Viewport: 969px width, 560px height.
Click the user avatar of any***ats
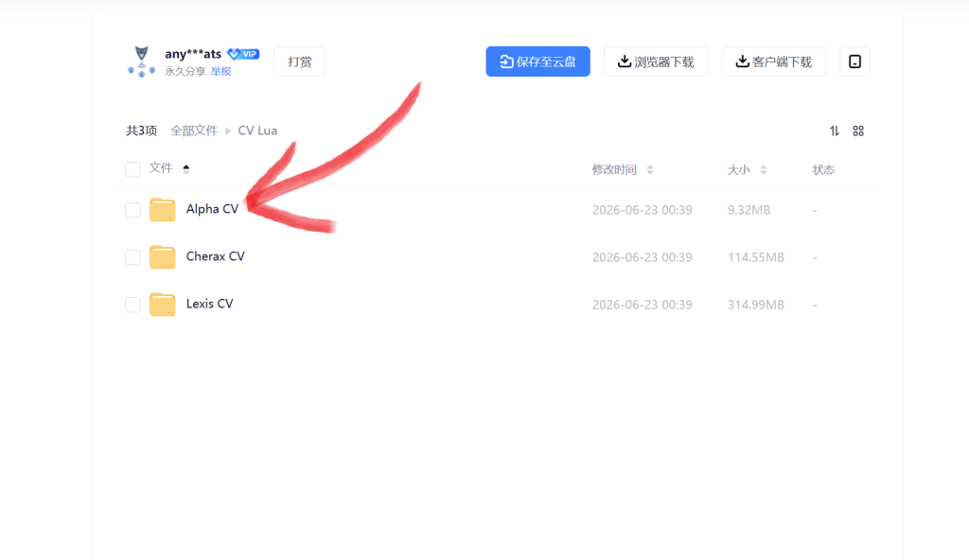tap(142, 61)
